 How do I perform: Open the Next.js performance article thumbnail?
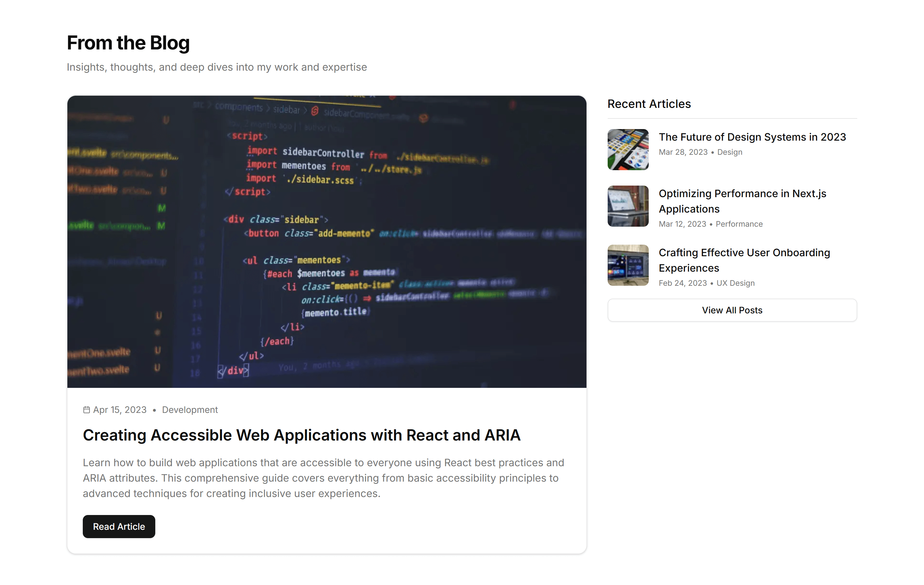point(628,206)
